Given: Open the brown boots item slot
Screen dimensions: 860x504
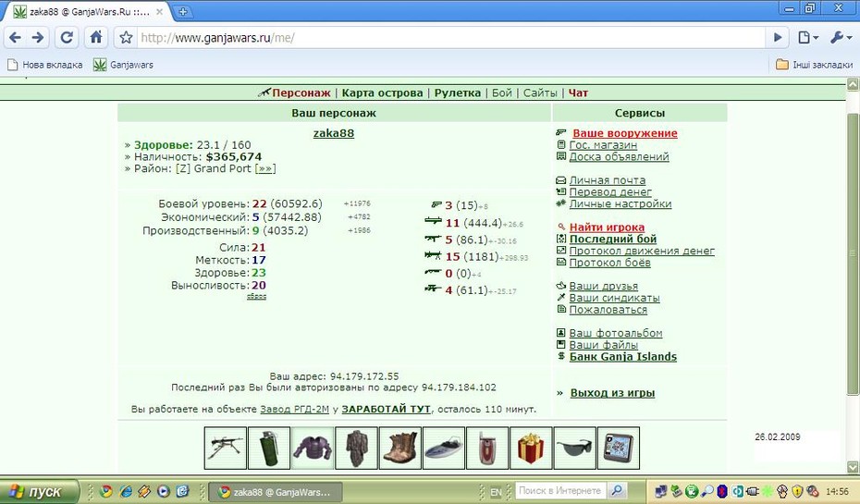Looking at the screenshot, I should [399, 449].
